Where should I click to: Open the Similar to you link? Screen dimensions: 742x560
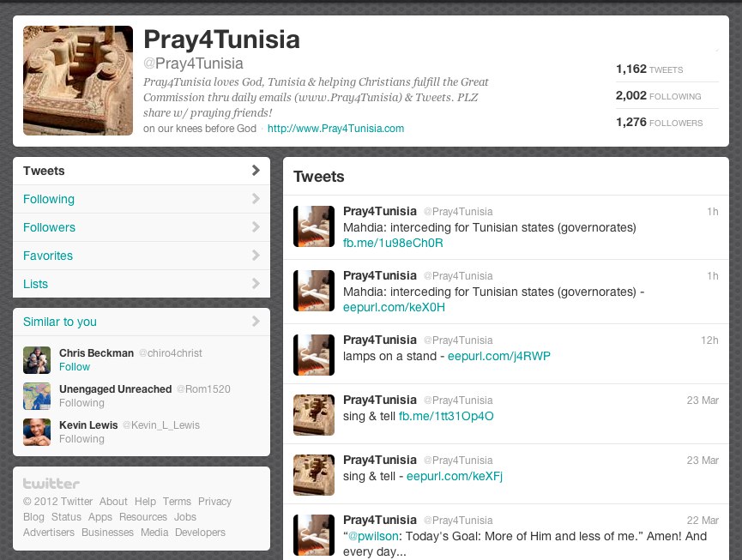tap(60, 322)
